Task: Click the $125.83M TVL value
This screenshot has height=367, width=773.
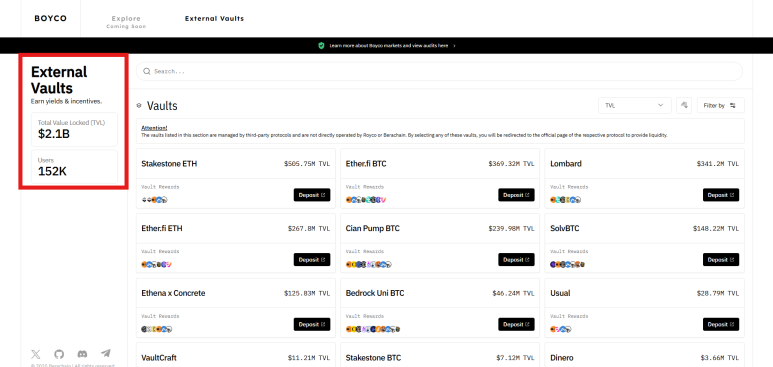Action: [307, 293]
